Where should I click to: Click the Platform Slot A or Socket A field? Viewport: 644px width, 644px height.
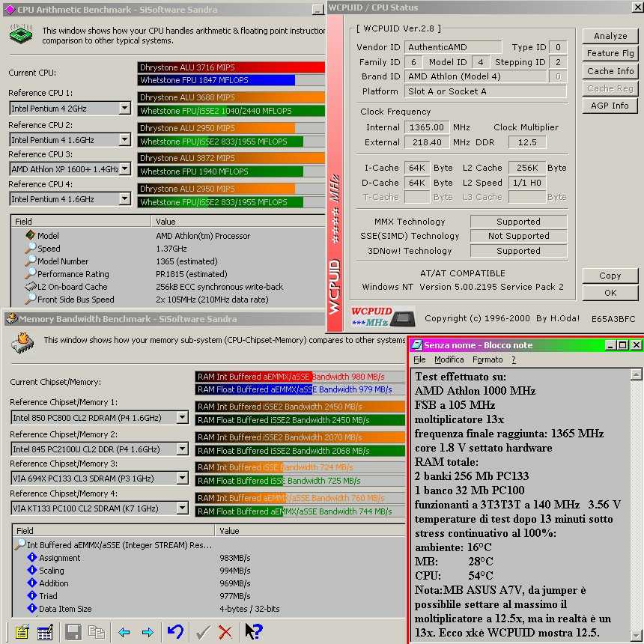click(485, 91)
